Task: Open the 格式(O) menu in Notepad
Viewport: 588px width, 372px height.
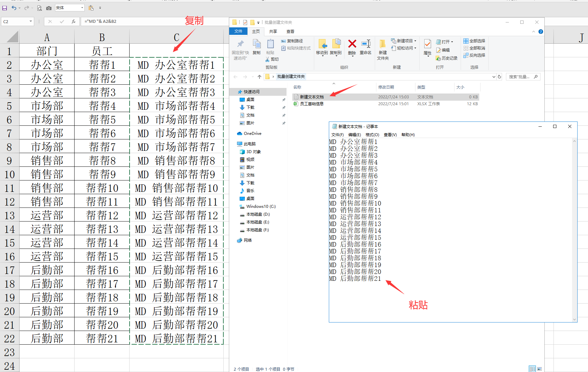Action: (372, 135)
